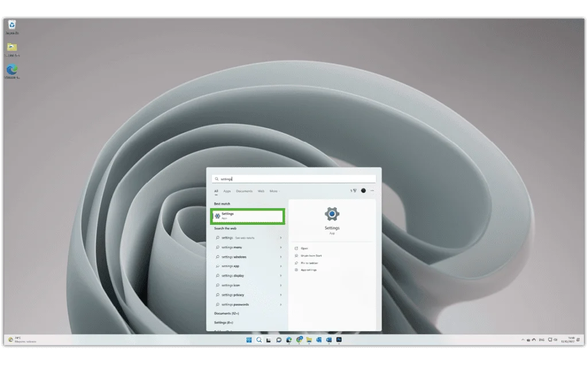
Task: Switch to the Web search tab
Action: (x=261, y=191)
